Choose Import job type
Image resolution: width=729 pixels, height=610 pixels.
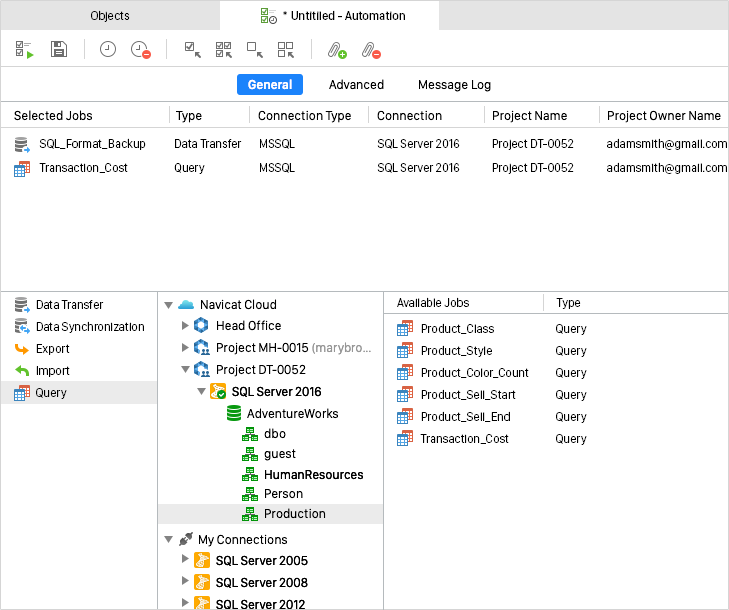click(x=79, y=371)
